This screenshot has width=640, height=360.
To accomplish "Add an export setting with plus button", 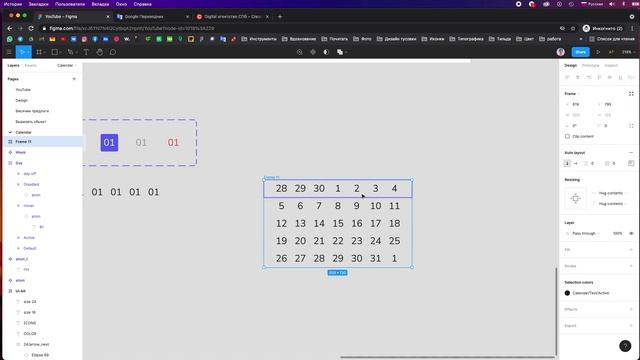I will tap(631, 326).
